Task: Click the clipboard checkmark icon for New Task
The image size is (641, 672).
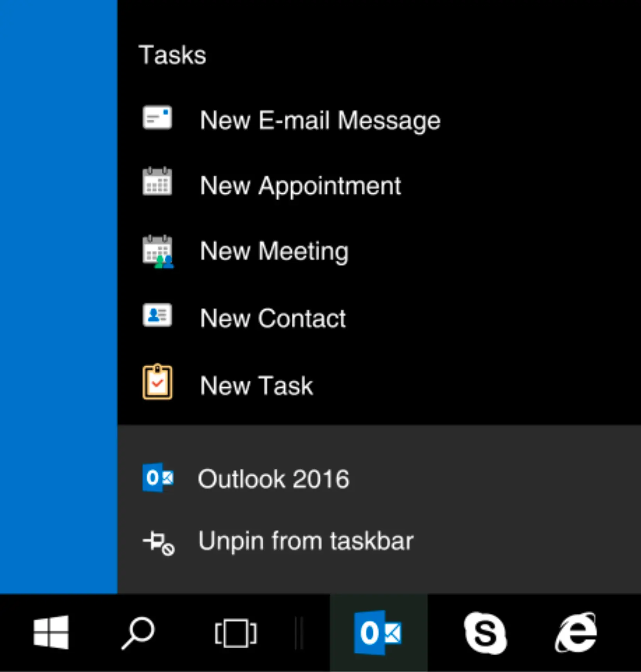Action: click(x=157, y=382)
